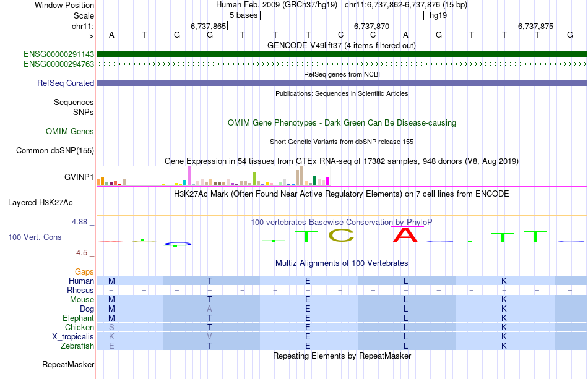Open the 'H3K27Ac Mark' ENCODE title
Viewport: 588px width, 379px height.
pos(342,194)
